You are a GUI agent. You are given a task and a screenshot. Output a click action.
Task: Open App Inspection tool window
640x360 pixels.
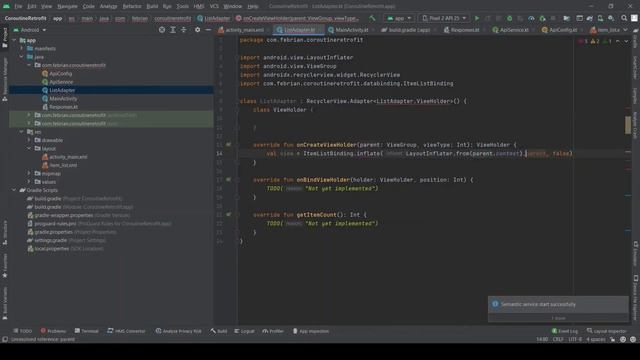311,331
